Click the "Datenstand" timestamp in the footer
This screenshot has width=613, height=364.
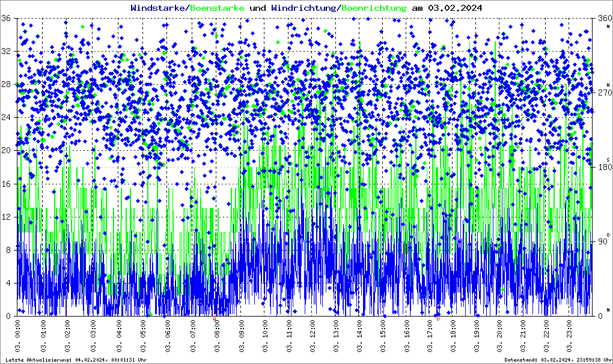(x=558, y=360)
